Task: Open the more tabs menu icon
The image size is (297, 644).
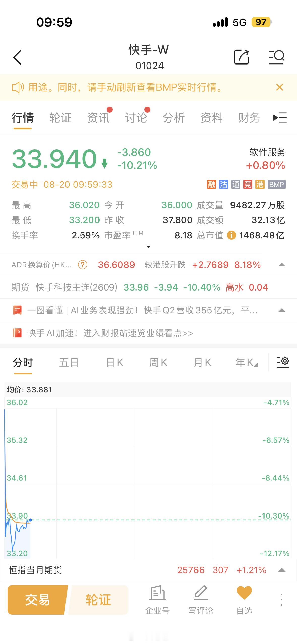Action: click(280, 118)
